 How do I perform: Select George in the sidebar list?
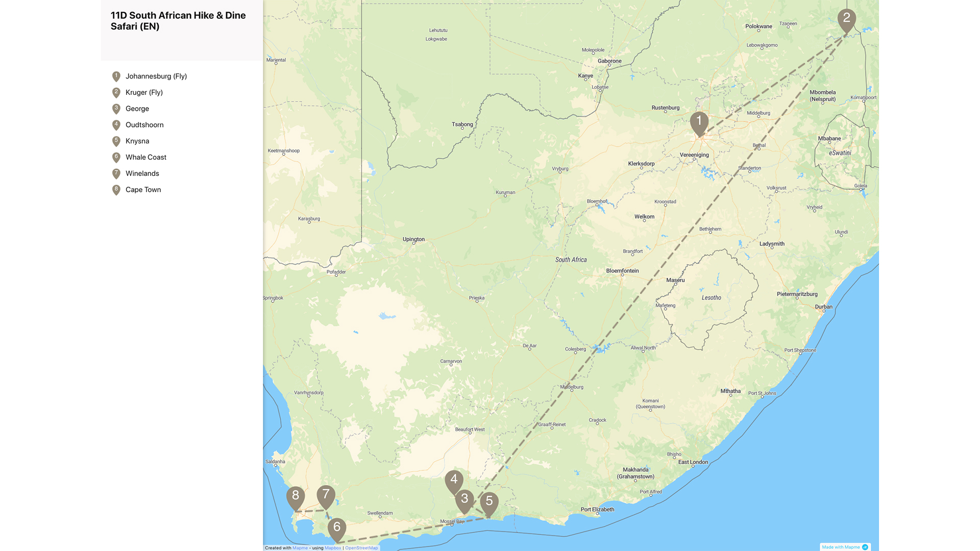coord(137,109)
